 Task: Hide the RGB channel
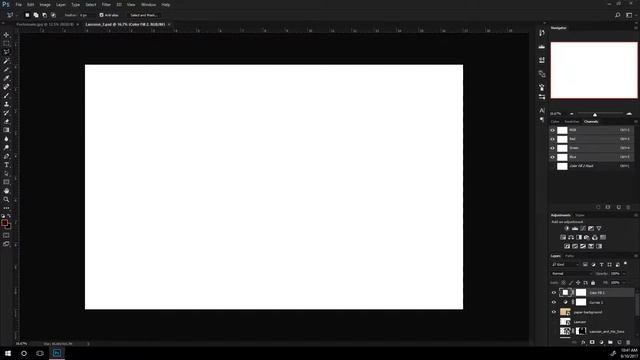[553, 130]
